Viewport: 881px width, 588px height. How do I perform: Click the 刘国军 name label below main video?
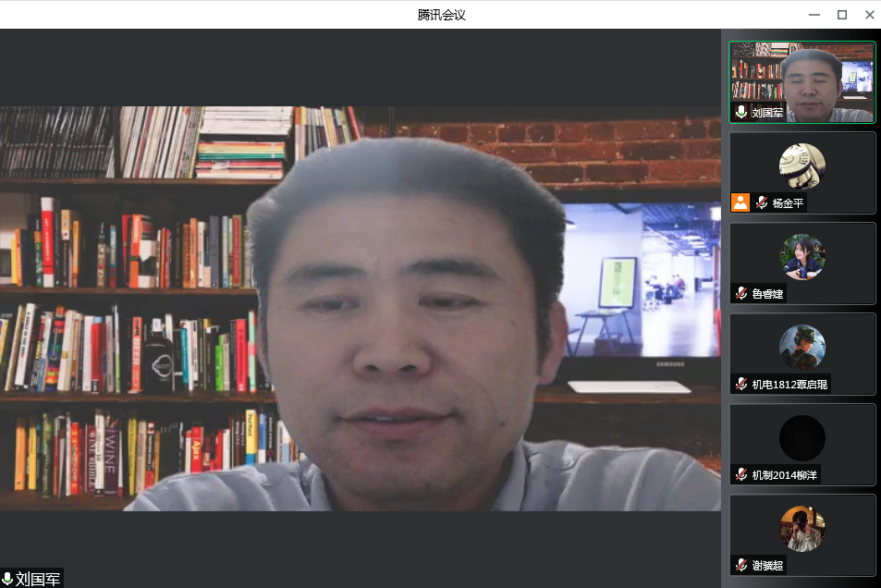pyautogui.click(x=38, y=579)
